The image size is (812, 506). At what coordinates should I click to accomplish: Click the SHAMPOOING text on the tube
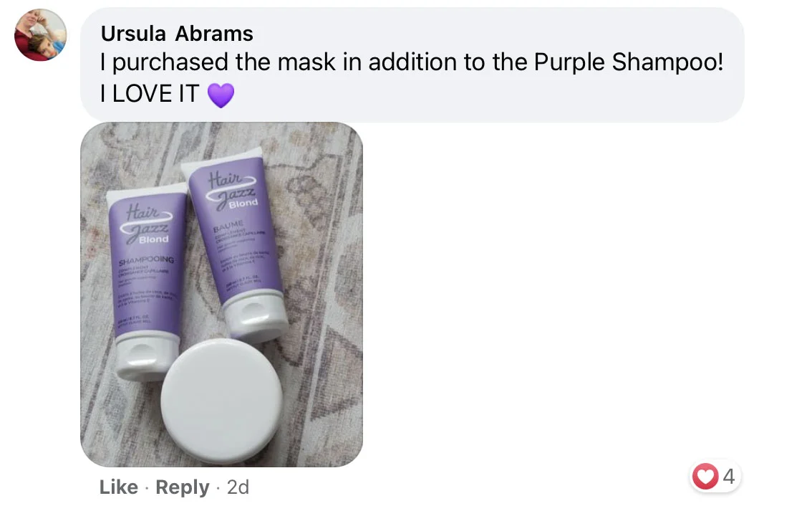[x=147, y=259]
